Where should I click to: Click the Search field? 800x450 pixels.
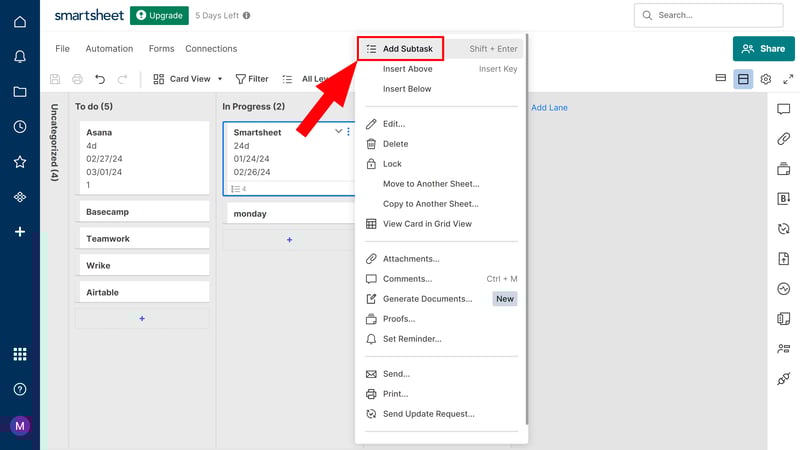pos(708,15)
